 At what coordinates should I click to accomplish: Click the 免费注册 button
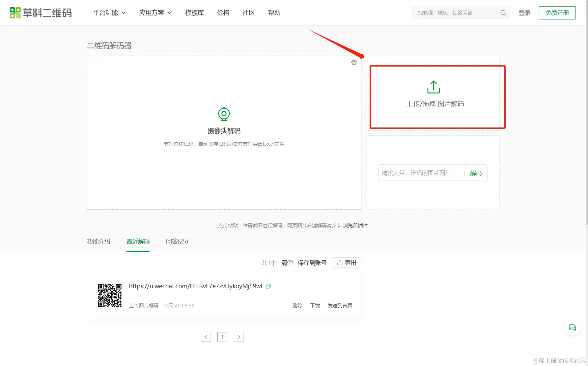pyautogui.click(x=557, y=13)
